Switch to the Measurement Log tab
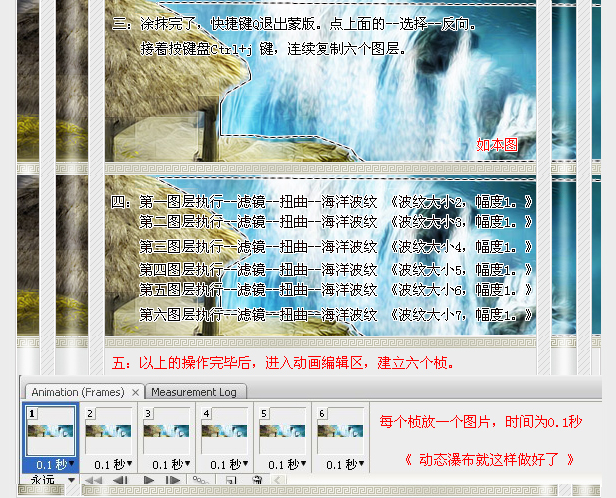This screenshot has height=498, width=616. (x=194, y=392)
